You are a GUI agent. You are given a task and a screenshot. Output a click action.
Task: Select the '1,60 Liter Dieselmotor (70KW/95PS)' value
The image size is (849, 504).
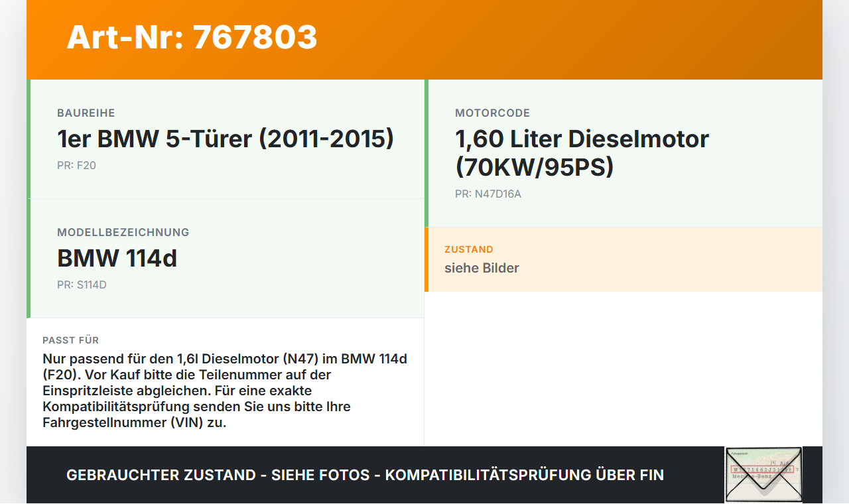tap(582, 153)
